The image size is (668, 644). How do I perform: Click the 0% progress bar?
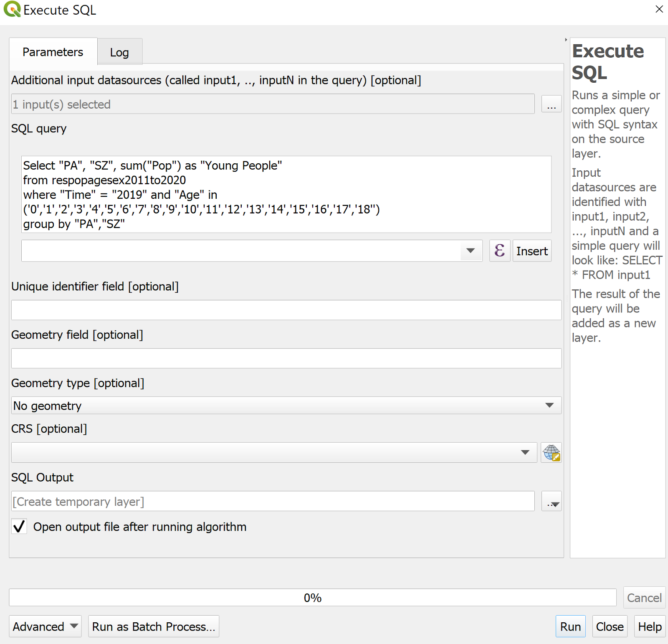[312, 598]
